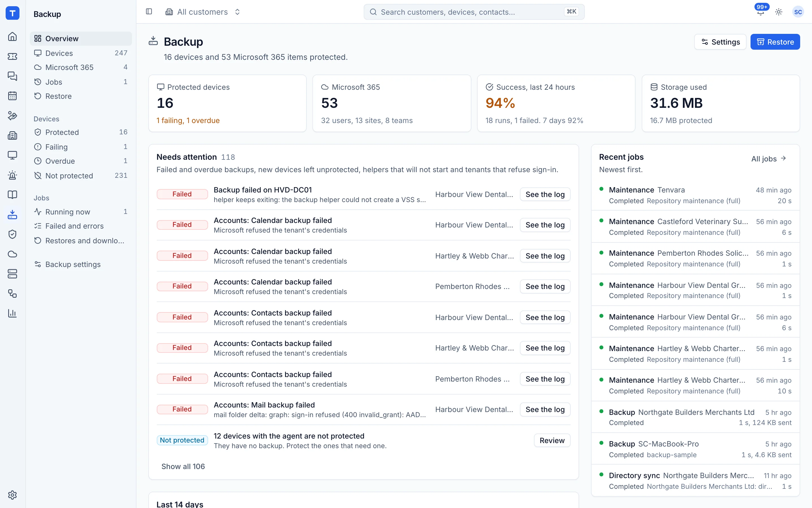812x508 pixels.
Task: Open the Protected devices summary card
Action: click(x=228, y=104)
